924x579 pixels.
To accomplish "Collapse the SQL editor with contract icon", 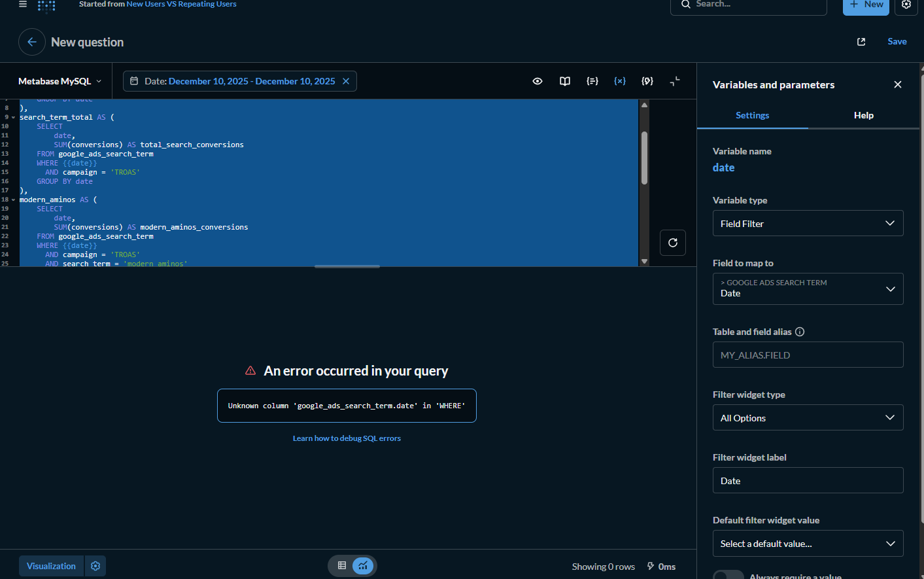I will click(675, 81).
